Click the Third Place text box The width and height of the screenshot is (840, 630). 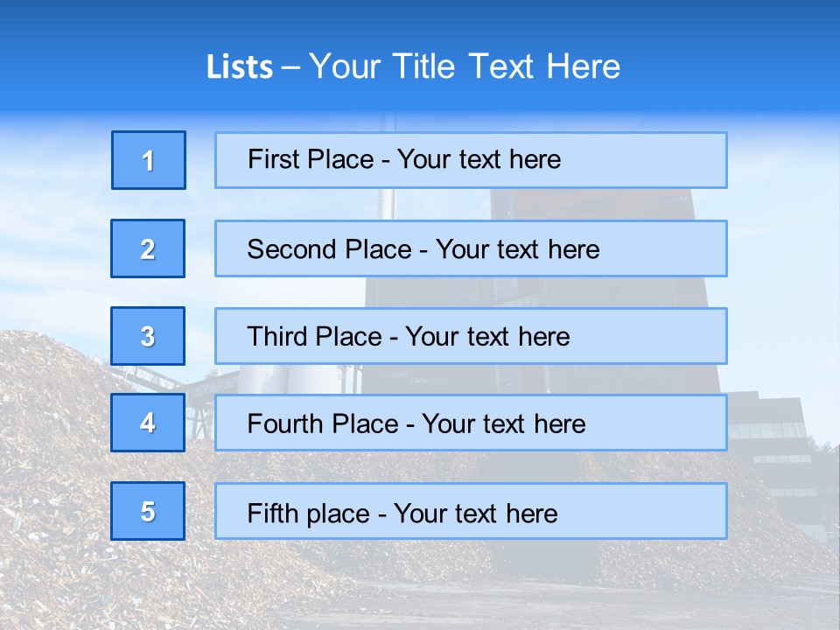pos(471,336)
